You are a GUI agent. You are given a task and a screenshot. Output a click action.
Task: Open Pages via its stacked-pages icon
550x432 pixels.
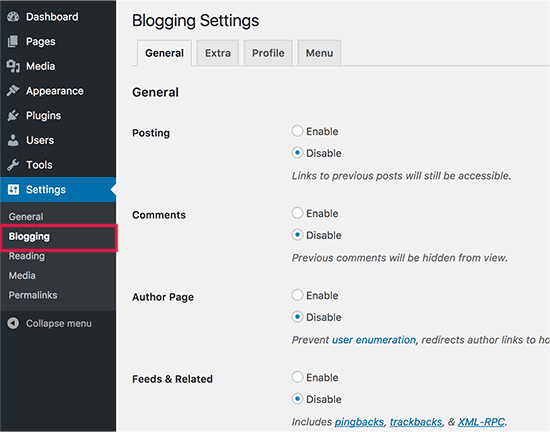[x=13, y=41]
